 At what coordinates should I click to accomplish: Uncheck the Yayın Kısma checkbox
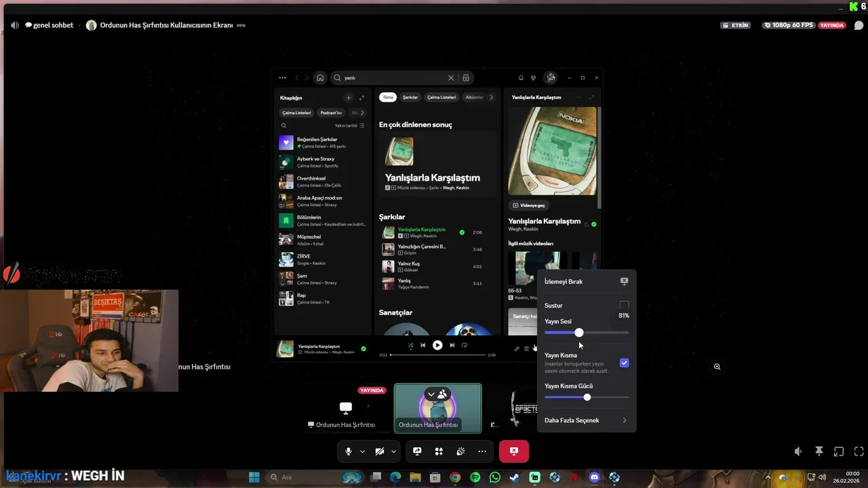point(624,363)
